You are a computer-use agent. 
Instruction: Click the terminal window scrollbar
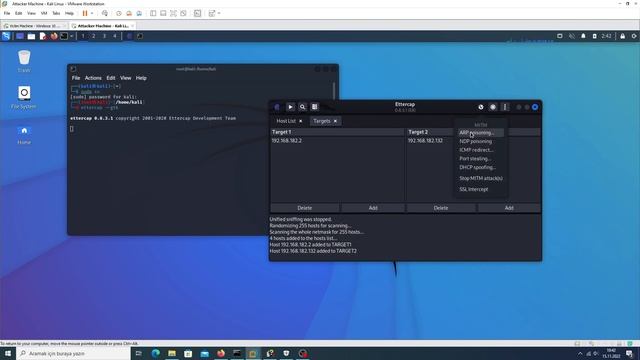point(334,91)
